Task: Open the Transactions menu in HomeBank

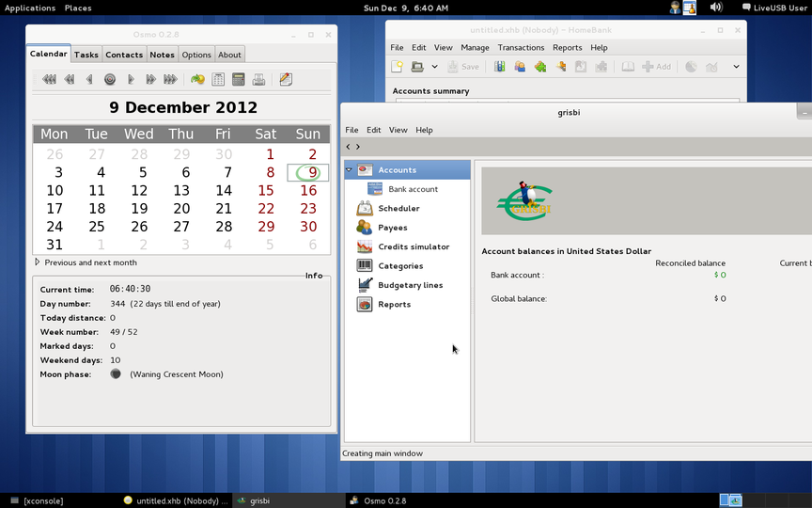Action: point(521,47)
